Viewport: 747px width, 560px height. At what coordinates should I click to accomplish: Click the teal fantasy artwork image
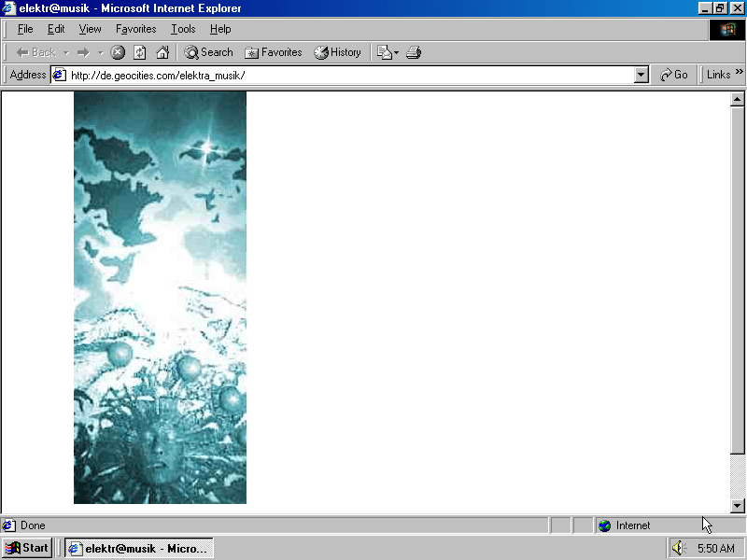pos(160,297)
